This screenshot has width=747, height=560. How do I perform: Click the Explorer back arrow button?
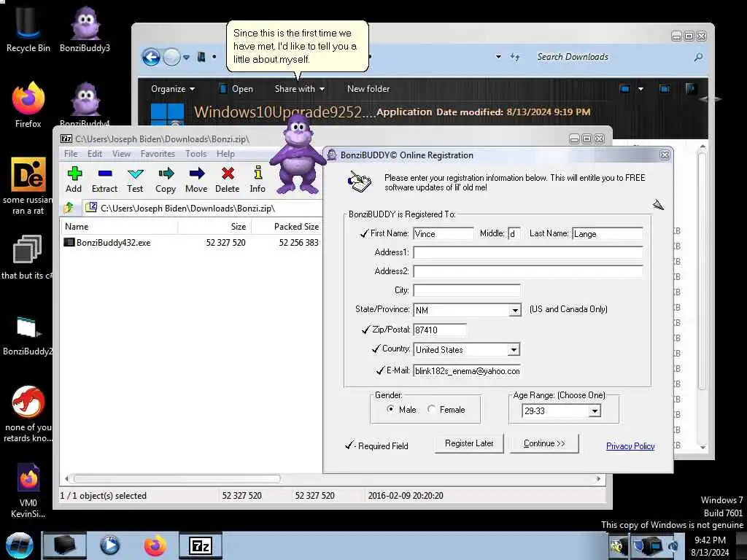coord(151,57)
